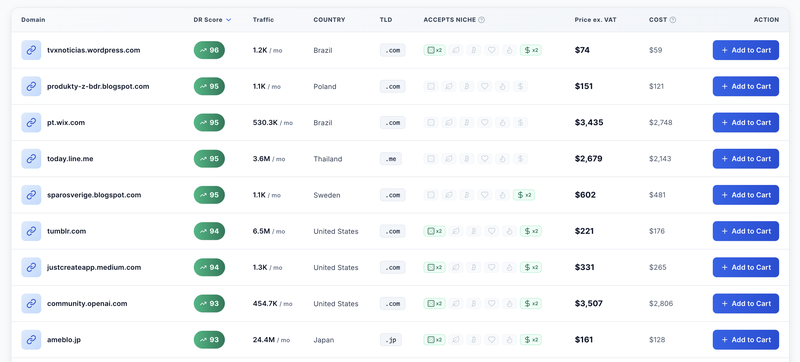Click the leaf niche icon in ameblo.jp row
800x362 pixels.
tap(456, 340)
